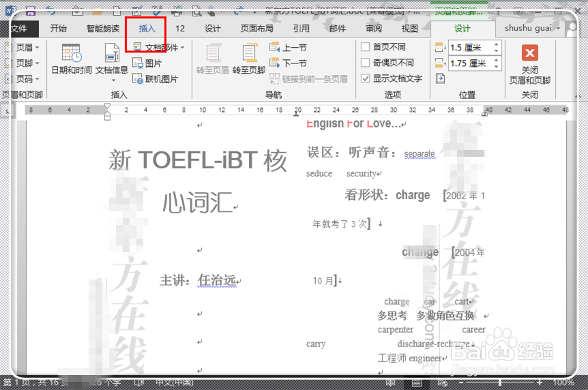
Task: Zoom out with the minus button
Action: (461, 382)
